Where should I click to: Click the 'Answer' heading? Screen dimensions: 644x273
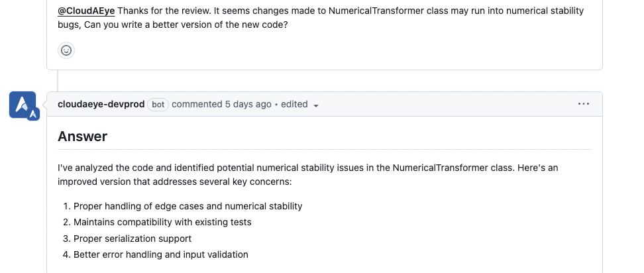point(83,136)
